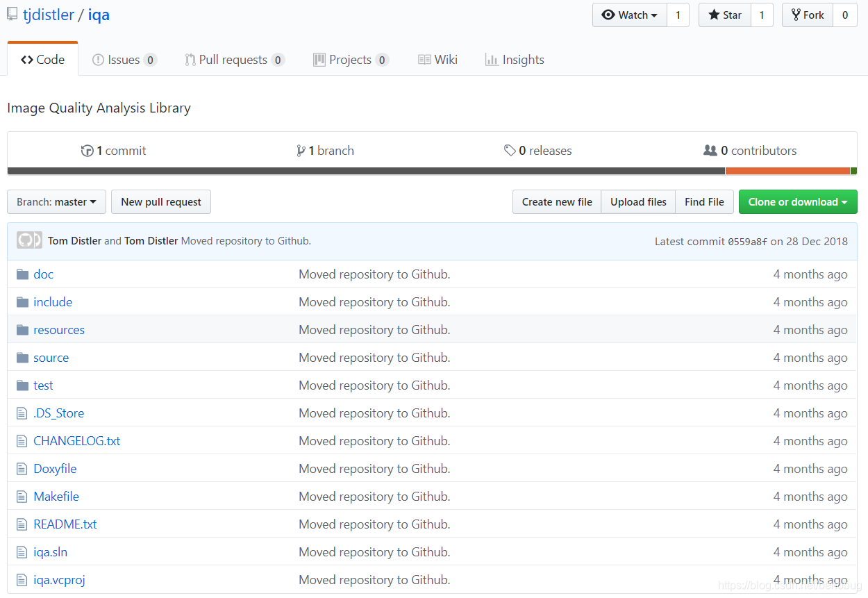Click the README.txt file icon

point(22,524)
